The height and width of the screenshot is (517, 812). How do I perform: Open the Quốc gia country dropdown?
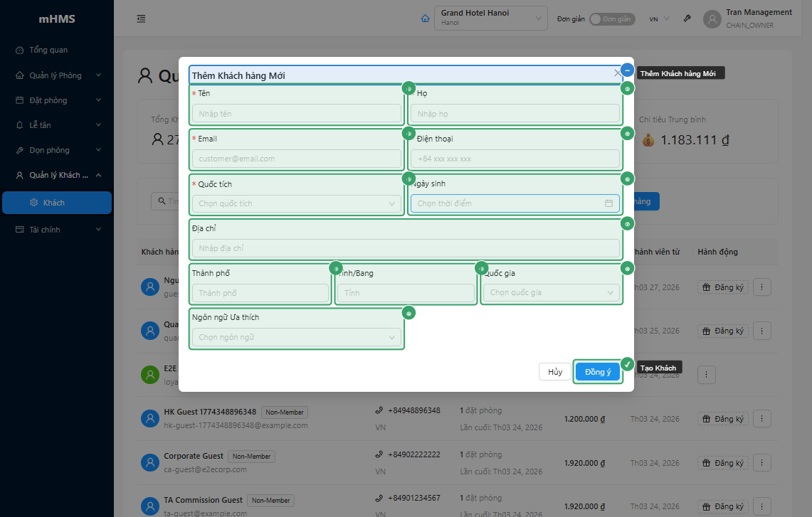(x=550, y=293)
